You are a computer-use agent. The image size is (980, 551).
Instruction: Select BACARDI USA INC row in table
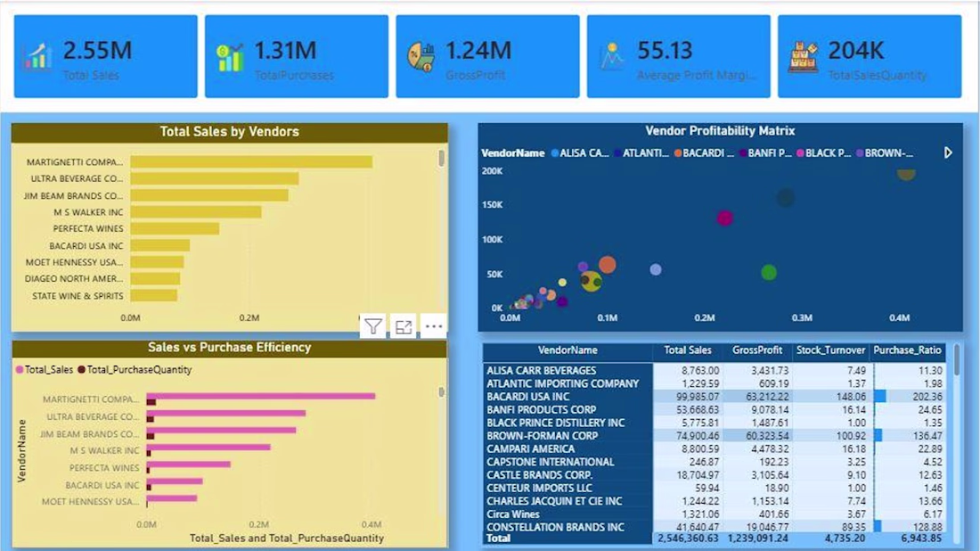(x=714, y=397)
